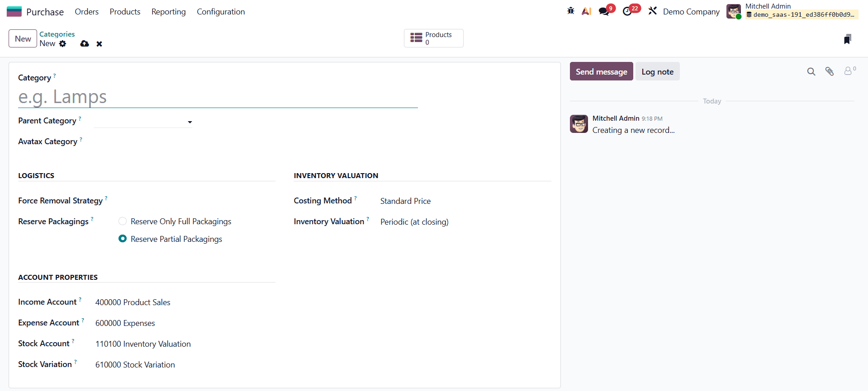
Task: Open the Reporting menu
Action: coord(168,12)
